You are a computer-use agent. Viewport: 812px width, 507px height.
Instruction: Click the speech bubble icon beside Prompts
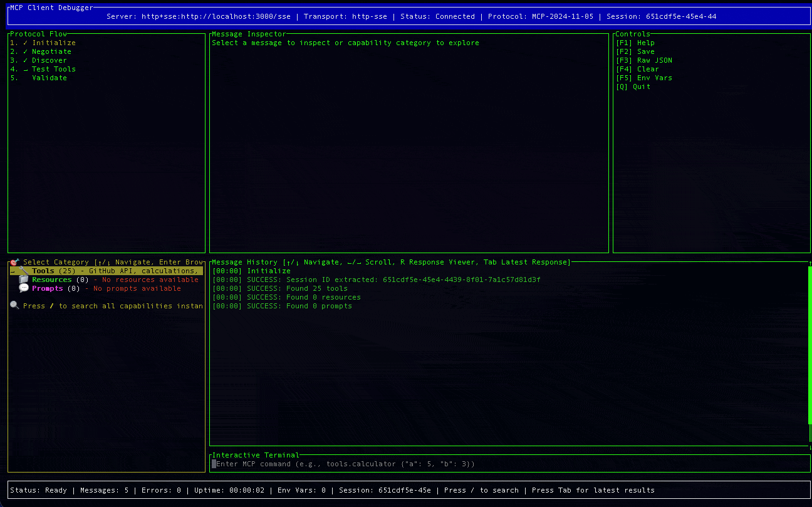(24, 288)
